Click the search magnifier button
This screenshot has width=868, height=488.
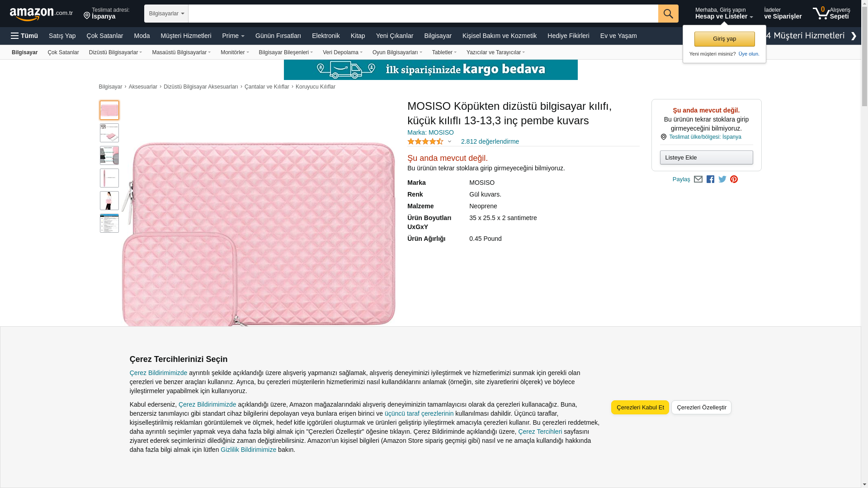(668, 14)
